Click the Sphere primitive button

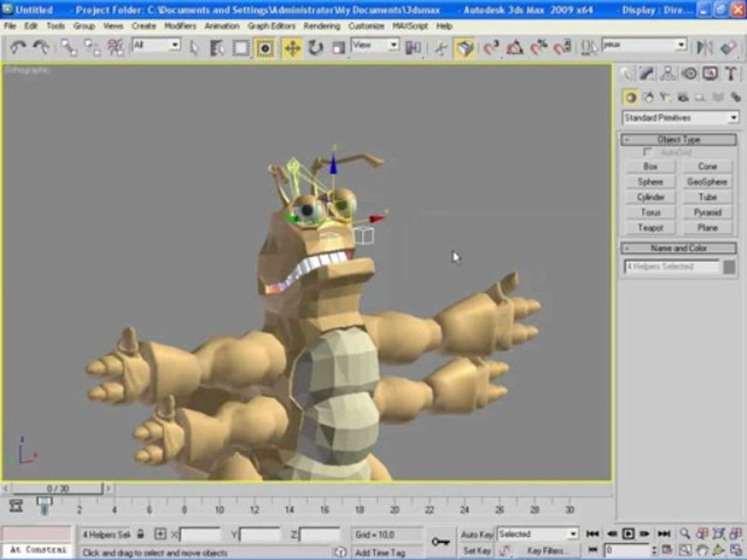point(651,181)
